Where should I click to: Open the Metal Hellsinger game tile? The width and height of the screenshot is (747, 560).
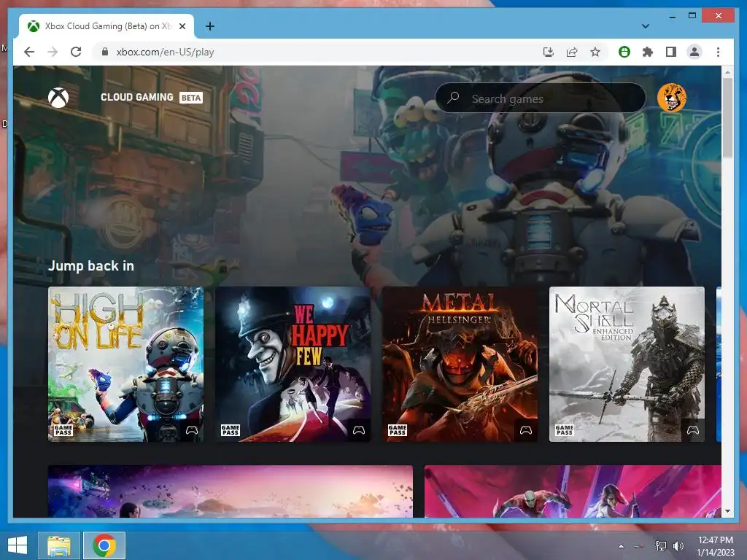point(460,364)
